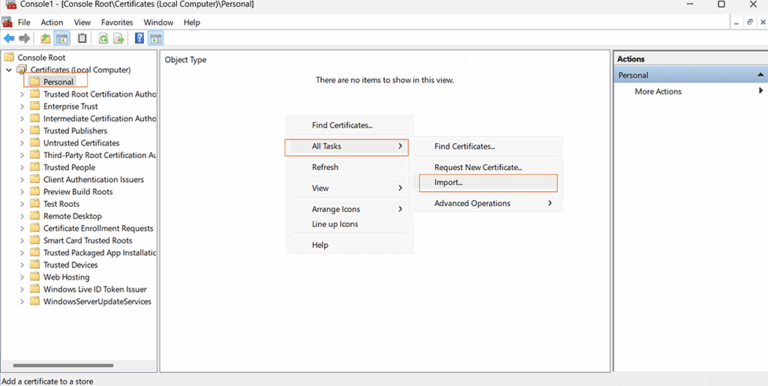Expand the Smart Card Trusted Roots node
The image size is (768, 386).
coord(22,241)
